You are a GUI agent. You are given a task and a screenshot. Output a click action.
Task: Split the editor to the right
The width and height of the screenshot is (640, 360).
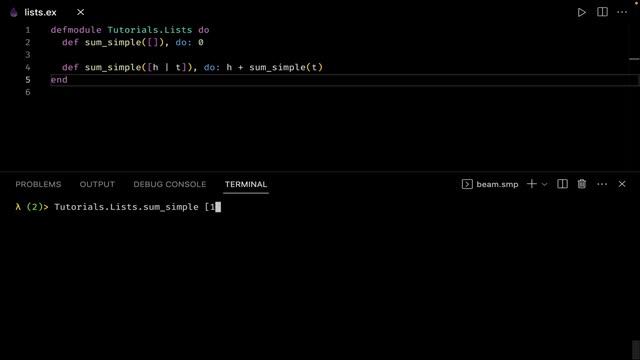[602, 12]
